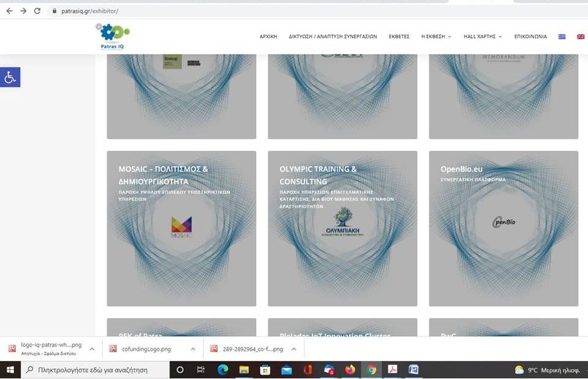This screenshot has width=588, height=379.
Task: Go forward in browser history
Action: tap(23, 11)
